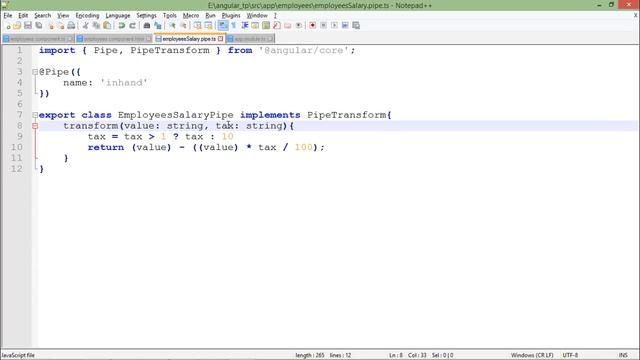The image size is (640, 360).
Task: Click the Playback macro icon
Action: 334,26
